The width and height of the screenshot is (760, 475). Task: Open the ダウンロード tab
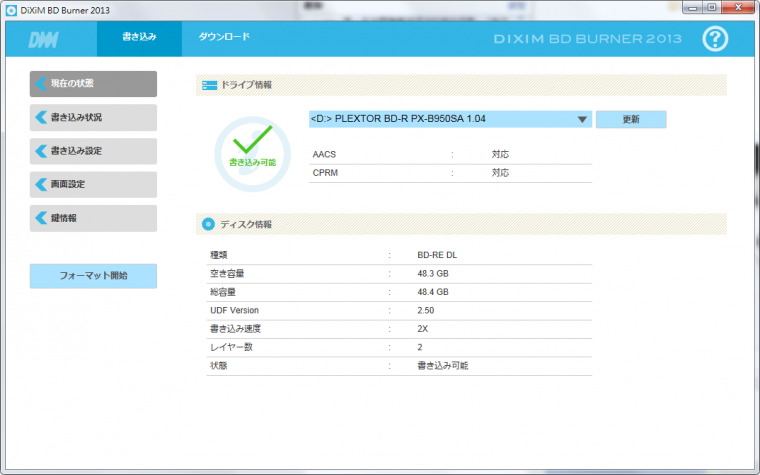pyautogui.click(x=224, y=37)
